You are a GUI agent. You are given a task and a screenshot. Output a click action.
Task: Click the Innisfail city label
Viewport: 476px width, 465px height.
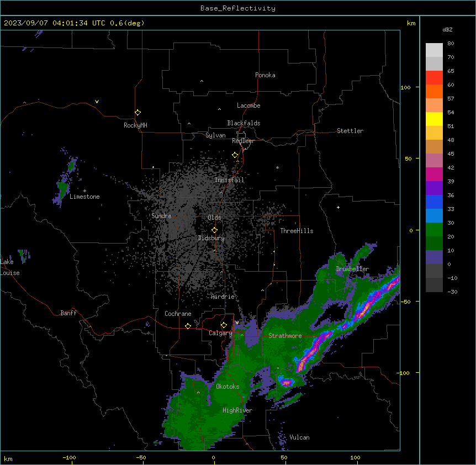[229, 180]
